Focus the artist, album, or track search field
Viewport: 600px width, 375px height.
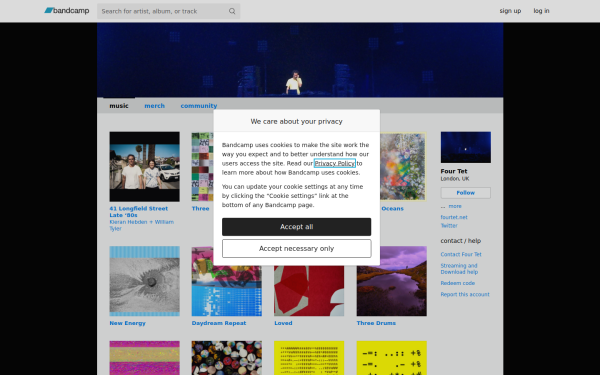(168, 11)
